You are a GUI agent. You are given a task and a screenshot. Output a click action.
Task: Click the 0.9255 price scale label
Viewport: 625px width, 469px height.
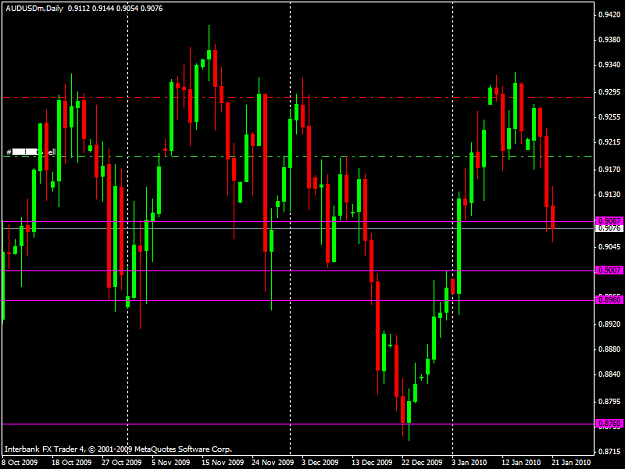609,117
